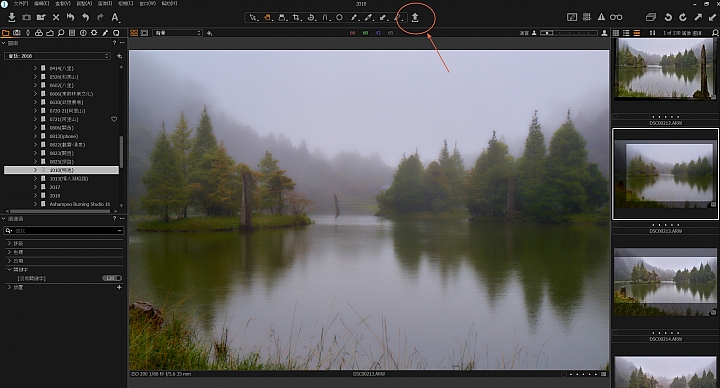Click the down-left Apply Adjustments arrow

[712, 17]
